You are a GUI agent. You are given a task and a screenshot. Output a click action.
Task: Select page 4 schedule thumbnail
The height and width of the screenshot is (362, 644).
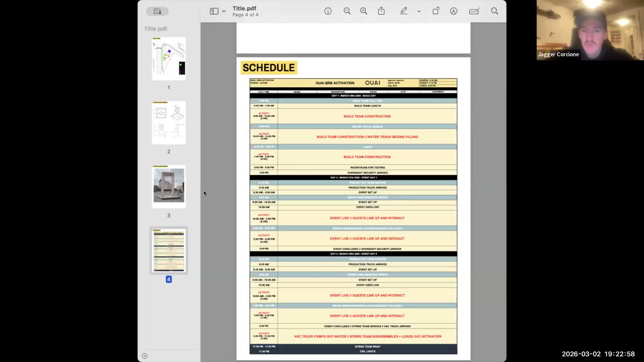(169, 250)
